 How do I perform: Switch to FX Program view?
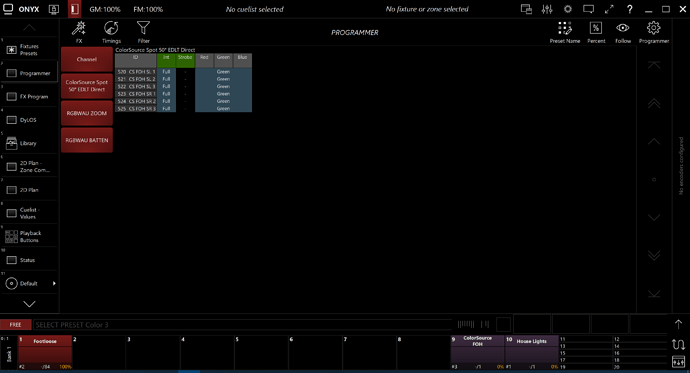click(29, 96)
